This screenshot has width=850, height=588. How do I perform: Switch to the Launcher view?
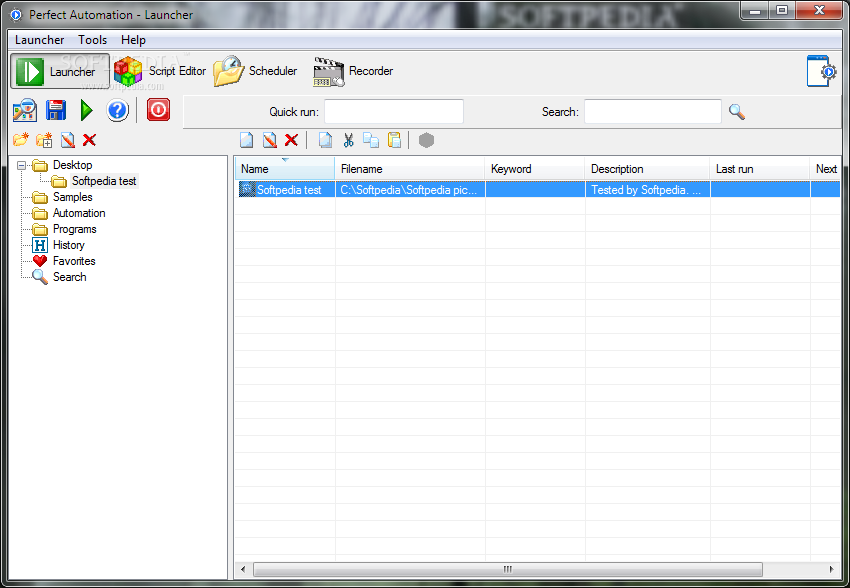click(60, 71)
